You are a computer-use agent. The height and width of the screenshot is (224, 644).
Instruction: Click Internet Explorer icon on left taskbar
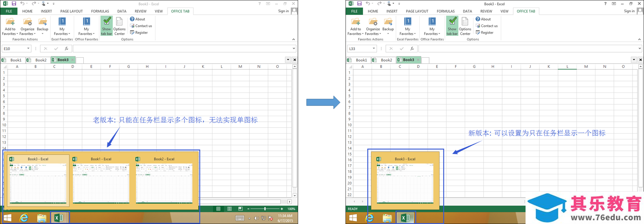click(24, 218)
